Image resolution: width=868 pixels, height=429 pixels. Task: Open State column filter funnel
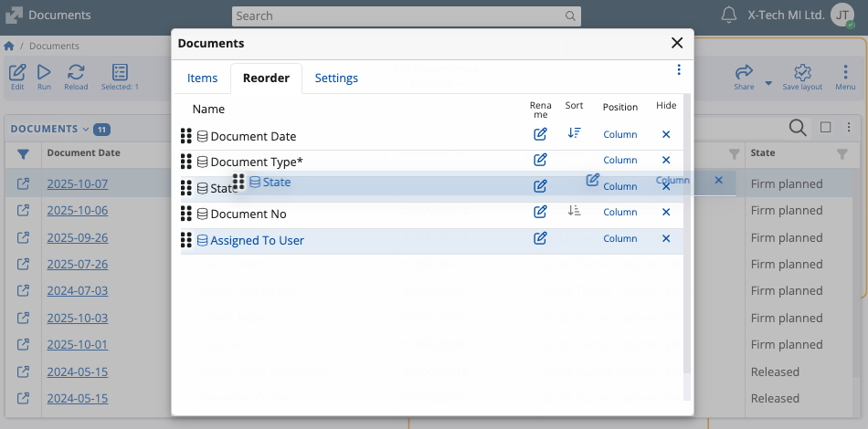coord(842,154)
